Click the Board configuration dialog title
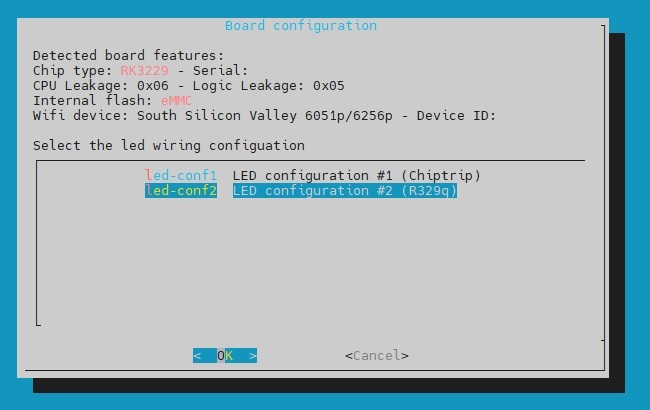The height and width of the screenshot is (410, 650). 301,26
